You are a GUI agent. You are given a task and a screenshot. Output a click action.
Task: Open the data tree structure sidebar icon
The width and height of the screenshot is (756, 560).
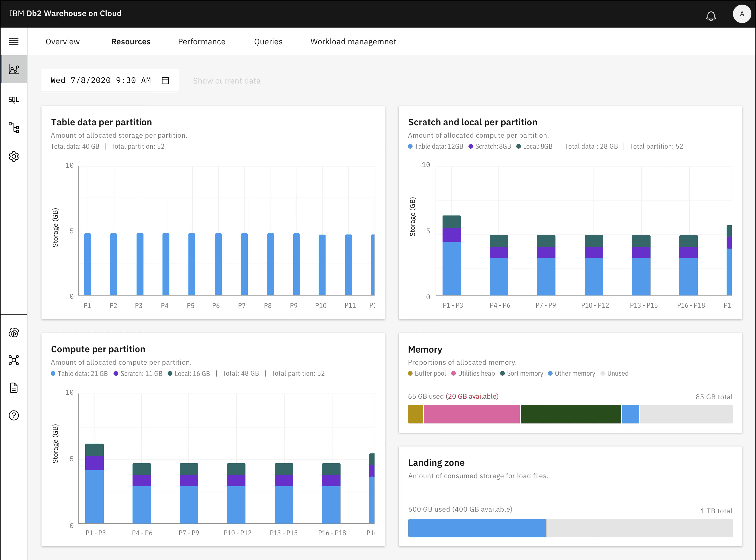click(x=14, y=128)
